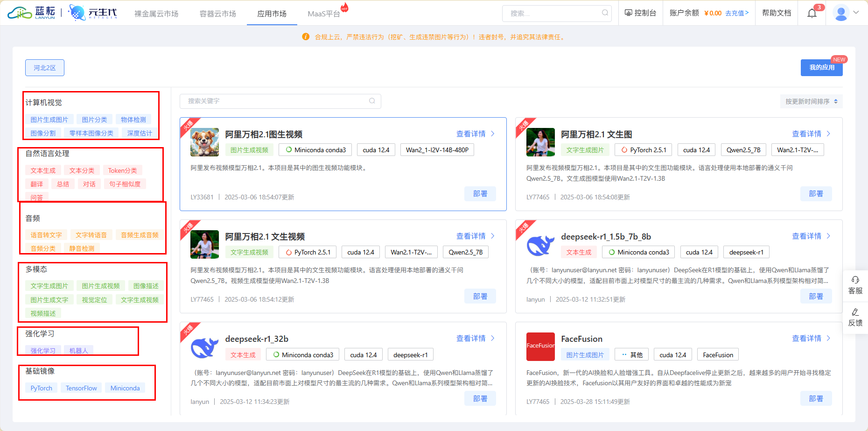Open the MaaS平台 tab
This screenshot has width=868, height=431.
[x=323, y=14]
